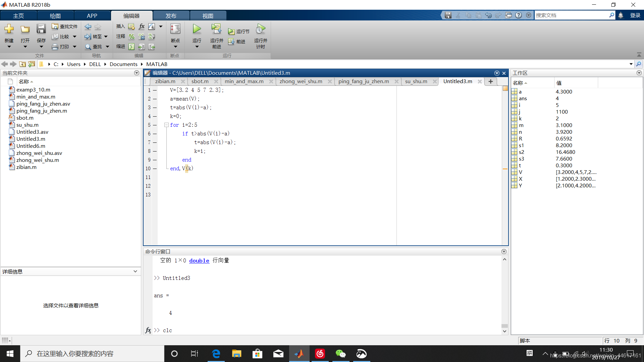The image size is (644, 362).
Task: Click the percent comment icon
Action: 131,37
